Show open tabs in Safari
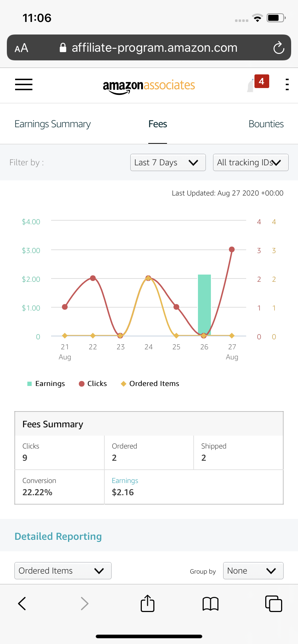Image resolution: width=298 pixels, height=644 pixels. (274, 603)
